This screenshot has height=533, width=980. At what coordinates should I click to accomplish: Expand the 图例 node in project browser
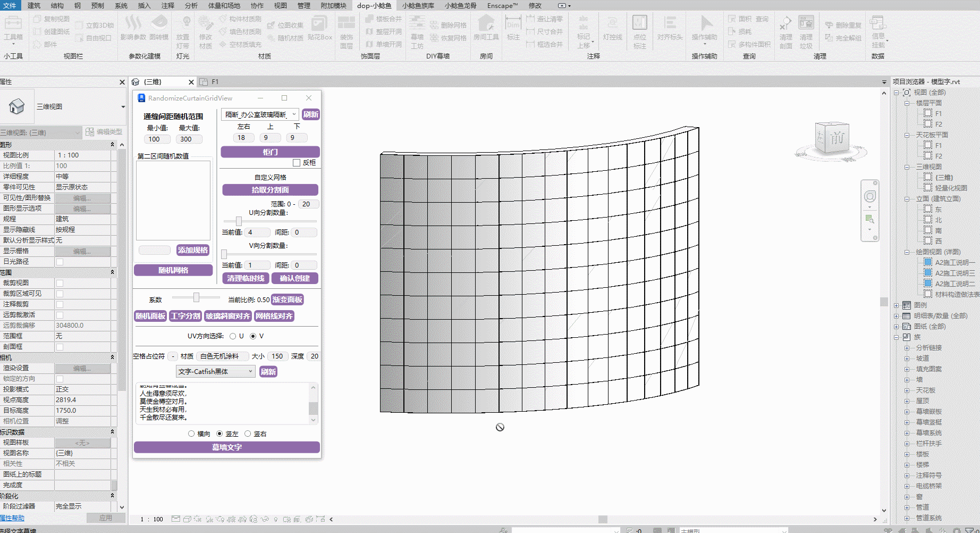pyautogui.click(x=897, y=305)
